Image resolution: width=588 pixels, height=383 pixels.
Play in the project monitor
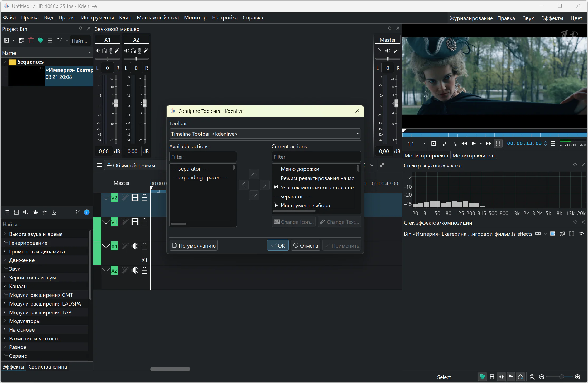(474, 144)
